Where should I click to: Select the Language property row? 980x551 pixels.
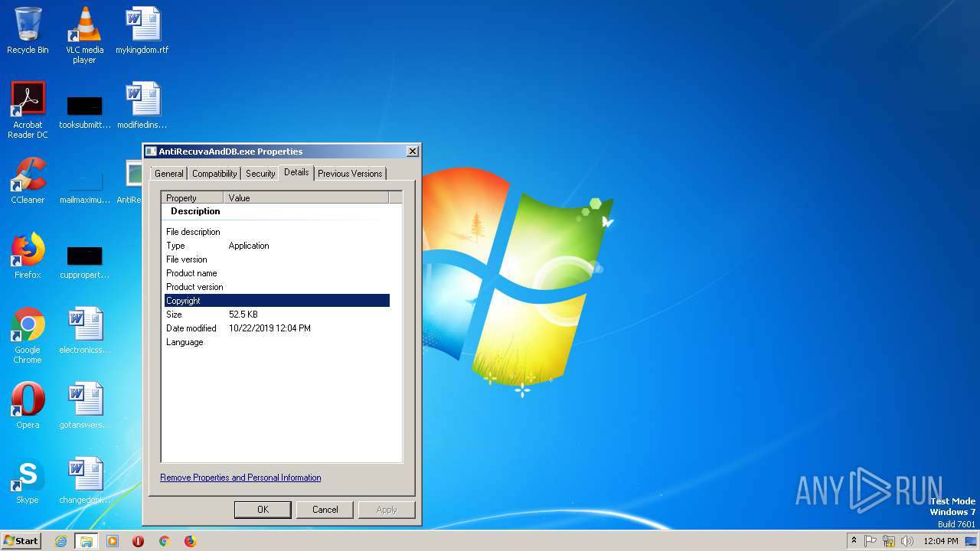click(277, 342)
